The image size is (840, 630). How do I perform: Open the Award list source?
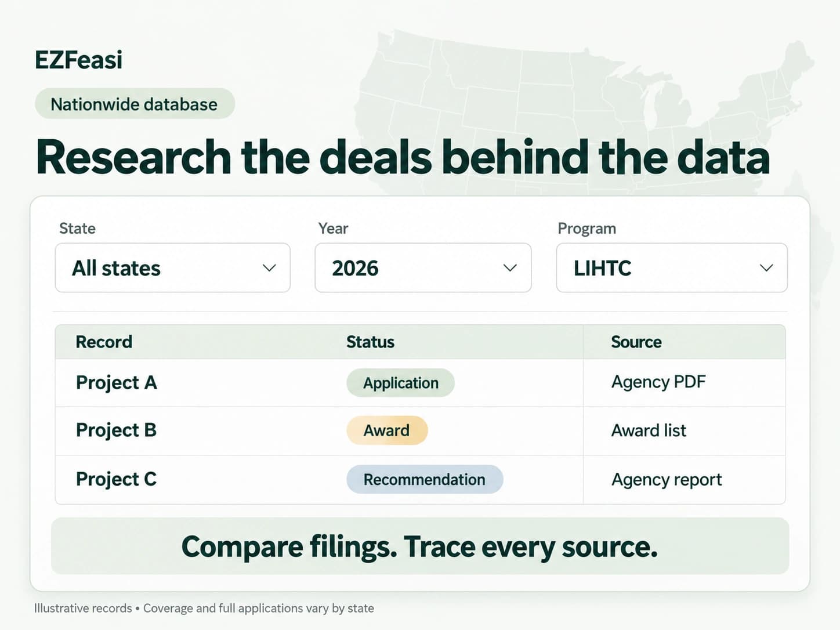(x=649, y=430)
